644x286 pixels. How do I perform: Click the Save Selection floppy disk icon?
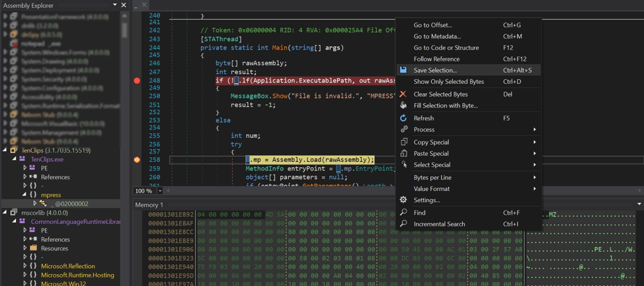(x=403, y=70)
